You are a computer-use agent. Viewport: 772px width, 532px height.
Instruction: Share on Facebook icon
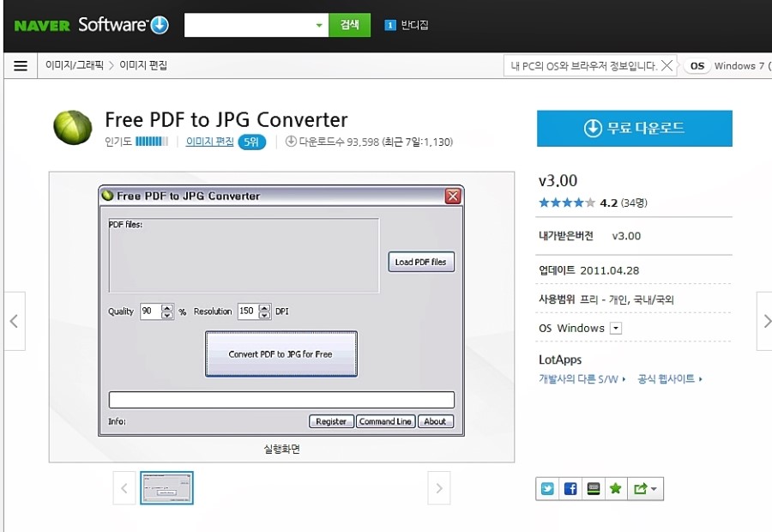click(570, 488)
